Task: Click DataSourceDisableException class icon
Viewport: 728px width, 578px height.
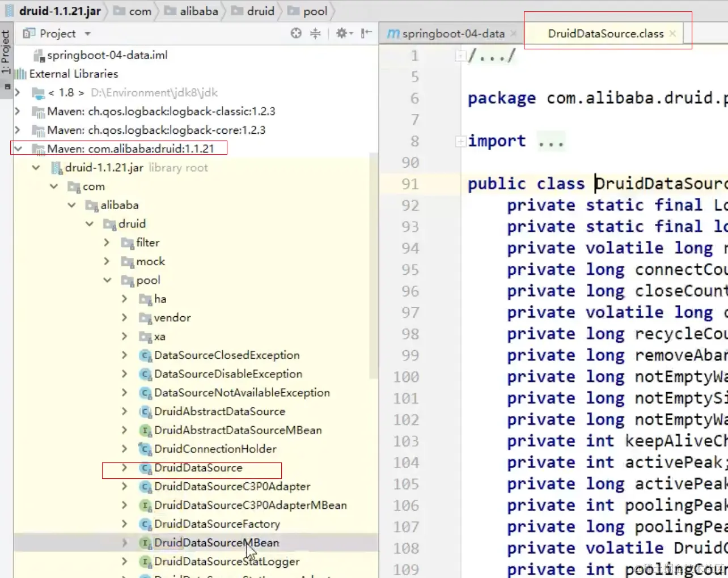Action: pyautogui.click(x=145, y=374)
